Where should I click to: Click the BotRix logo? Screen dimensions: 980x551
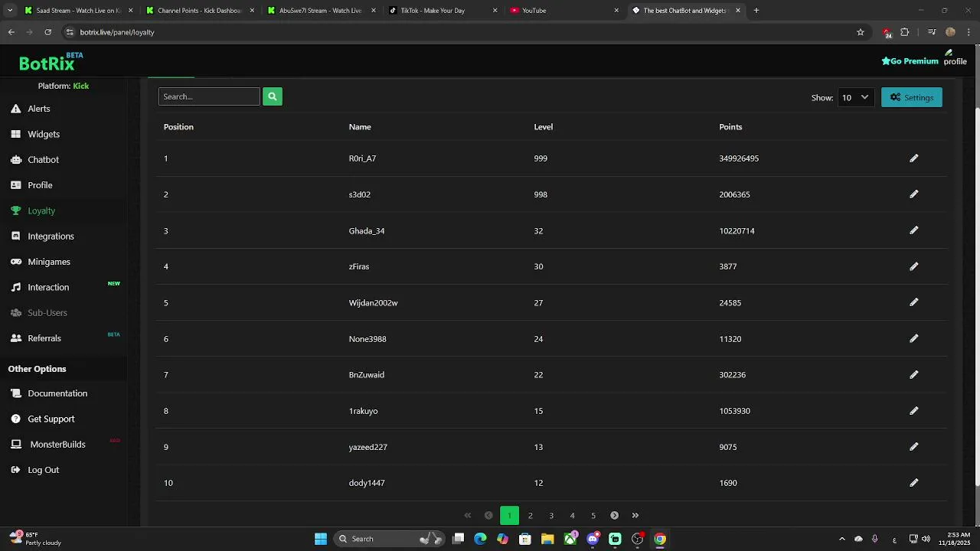coord(51,62)
